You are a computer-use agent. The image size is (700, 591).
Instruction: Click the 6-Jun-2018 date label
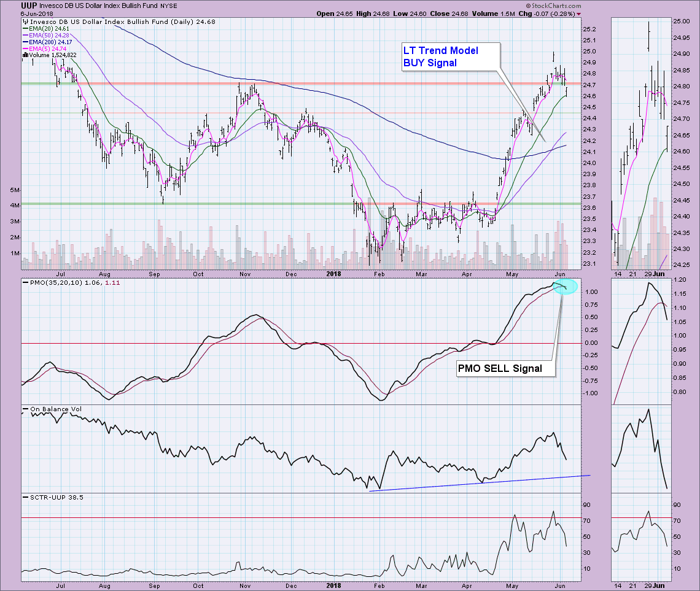point(37,14)
